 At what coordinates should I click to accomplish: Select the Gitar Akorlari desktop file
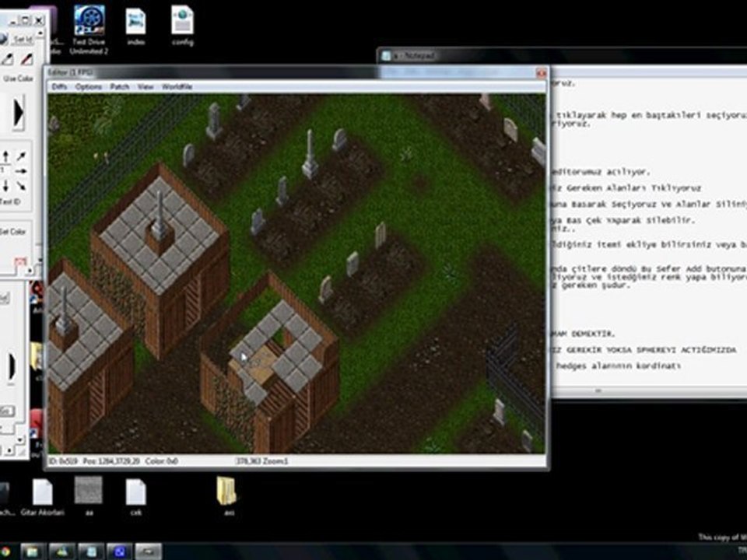tap(42, 497)
